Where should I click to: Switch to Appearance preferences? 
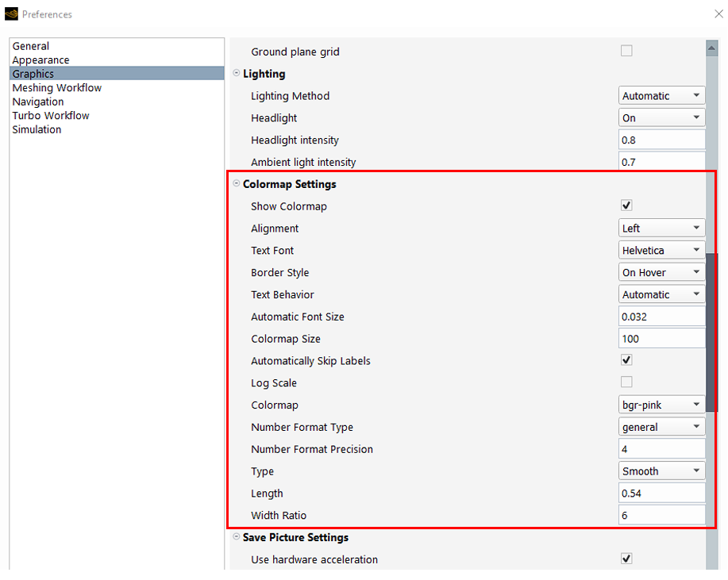tap(40, 60)
